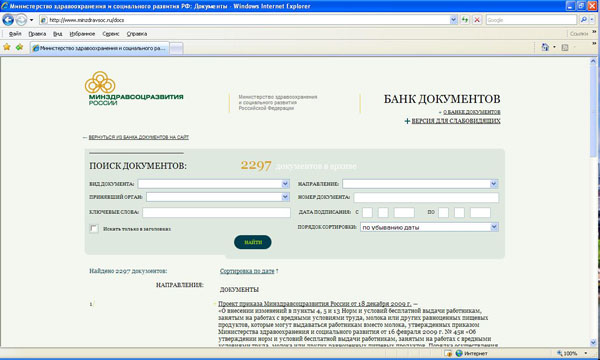600x360 pixels.
Task: Click the scrollbar down arrow
Action: pos(593,343)
